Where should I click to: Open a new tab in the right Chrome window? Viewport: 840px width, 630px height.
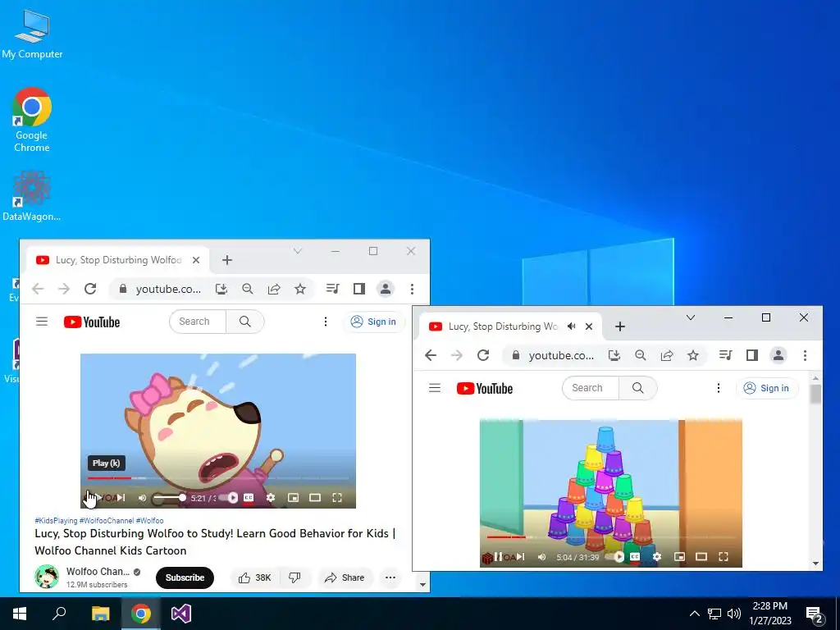(620, 326)
